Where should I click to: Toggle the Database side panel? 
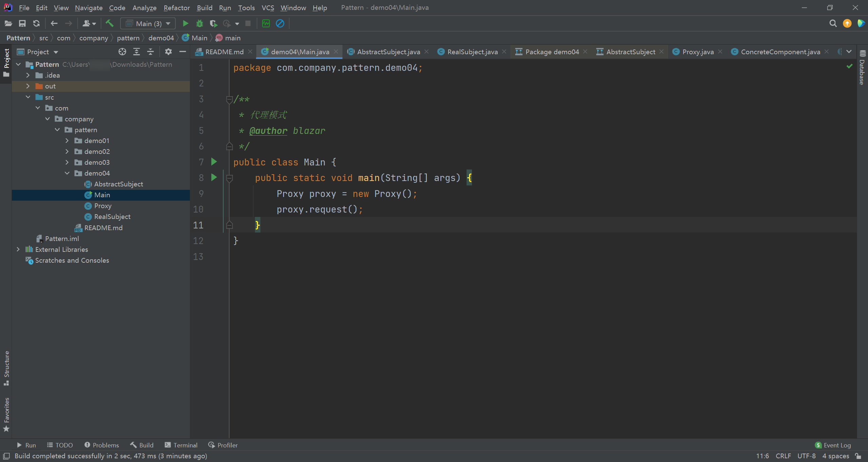click(x=862, y=68)
